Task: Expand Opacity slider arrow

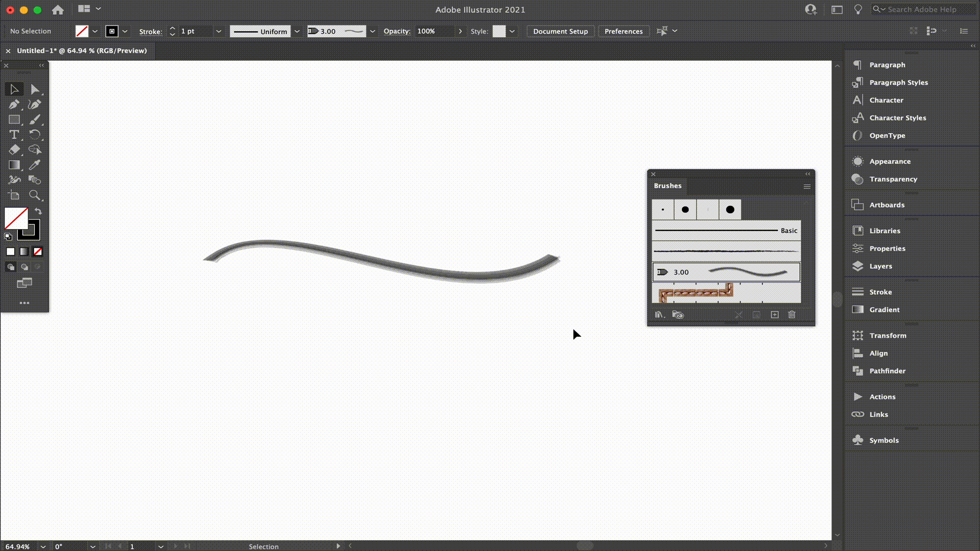Action: [460, 32]
